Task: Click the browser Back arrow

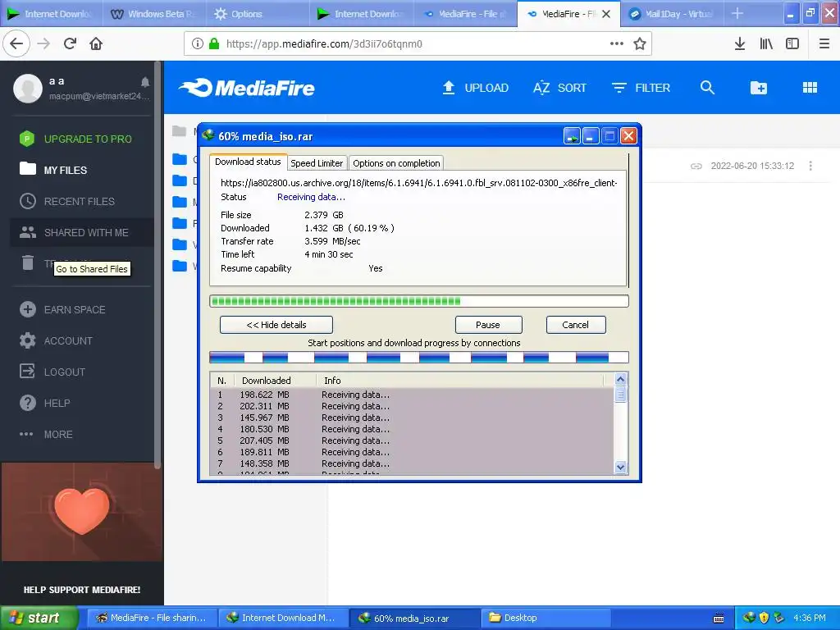Action: (x=16, y=43)
